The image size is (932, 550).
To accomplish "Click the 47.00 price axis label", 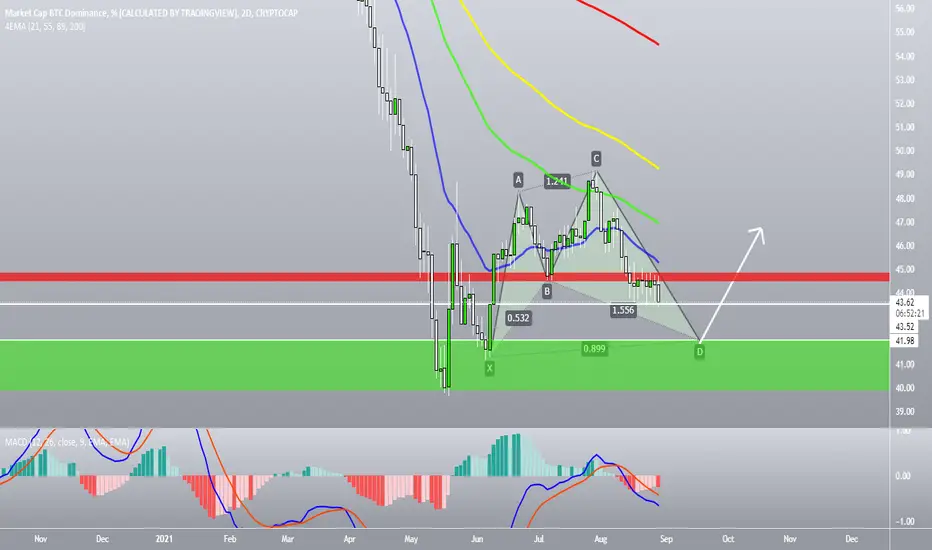I will point(905,222).
